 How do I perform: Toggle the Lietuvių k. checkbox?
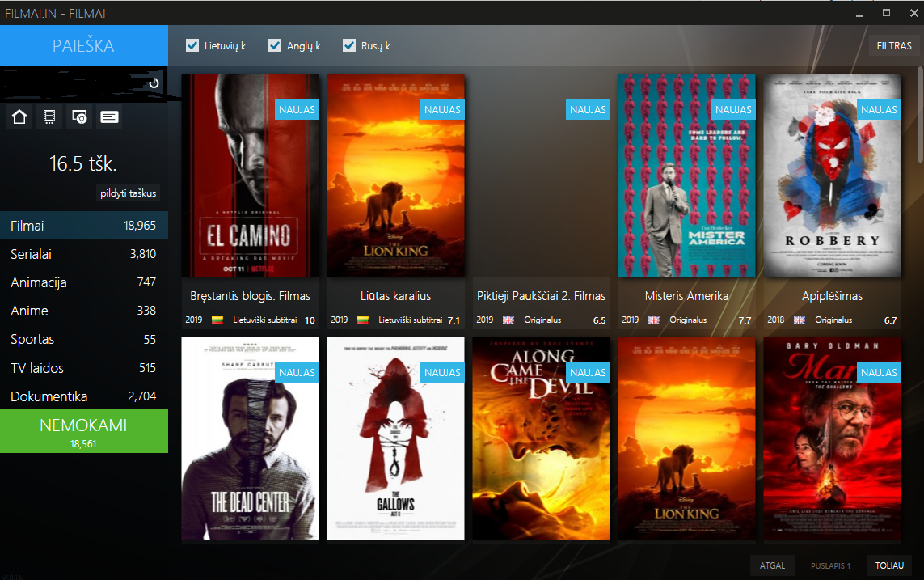(192, 45)
